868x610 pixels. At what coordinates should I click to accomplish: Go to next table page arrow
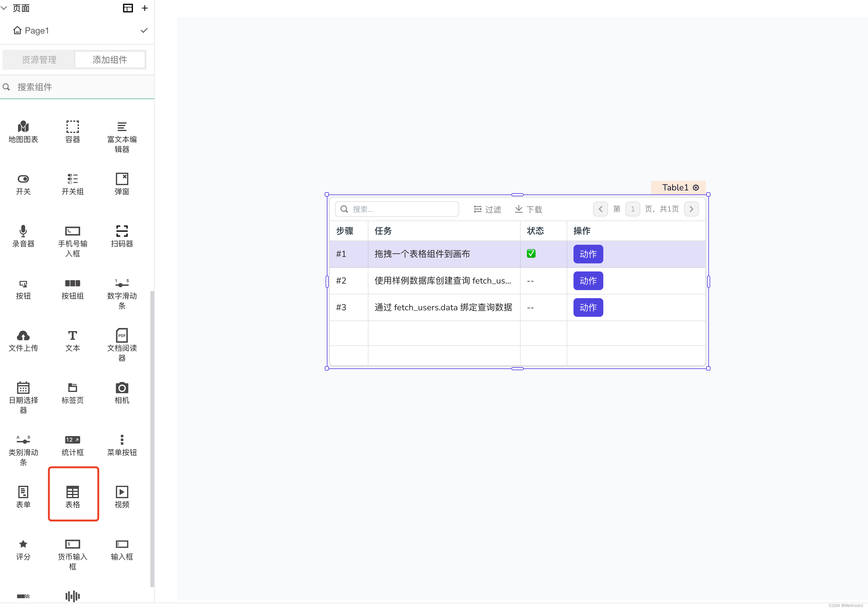click(x=691, y=209)
